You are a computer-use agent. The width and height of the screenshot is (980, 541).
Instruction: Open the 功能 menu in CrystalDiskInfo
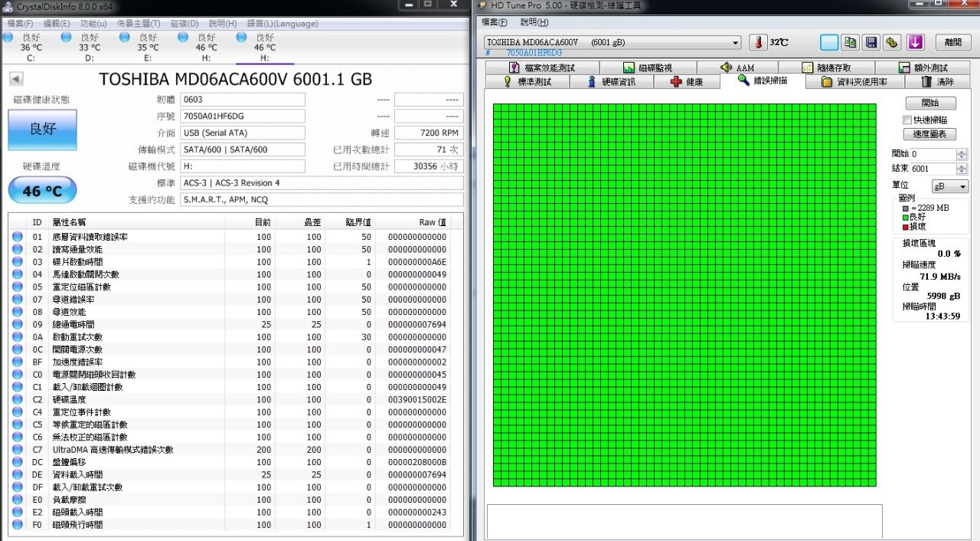point(93,24)
